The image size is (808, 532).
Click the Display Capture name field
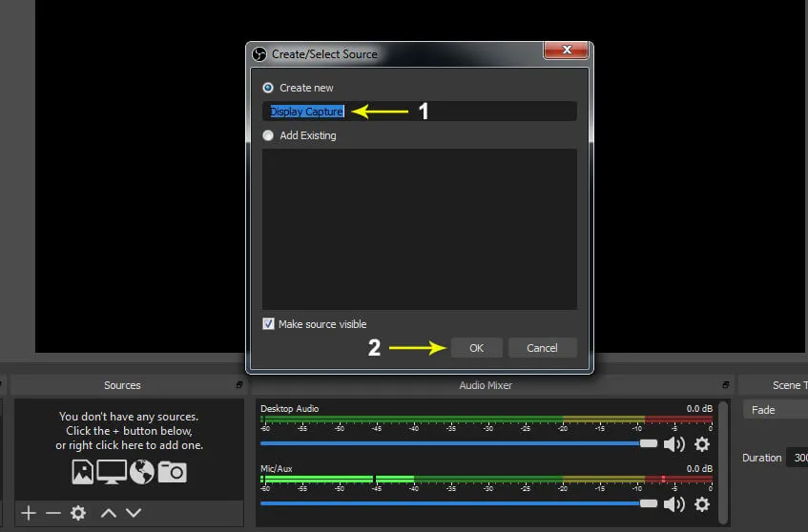click(x=420, y=112)
